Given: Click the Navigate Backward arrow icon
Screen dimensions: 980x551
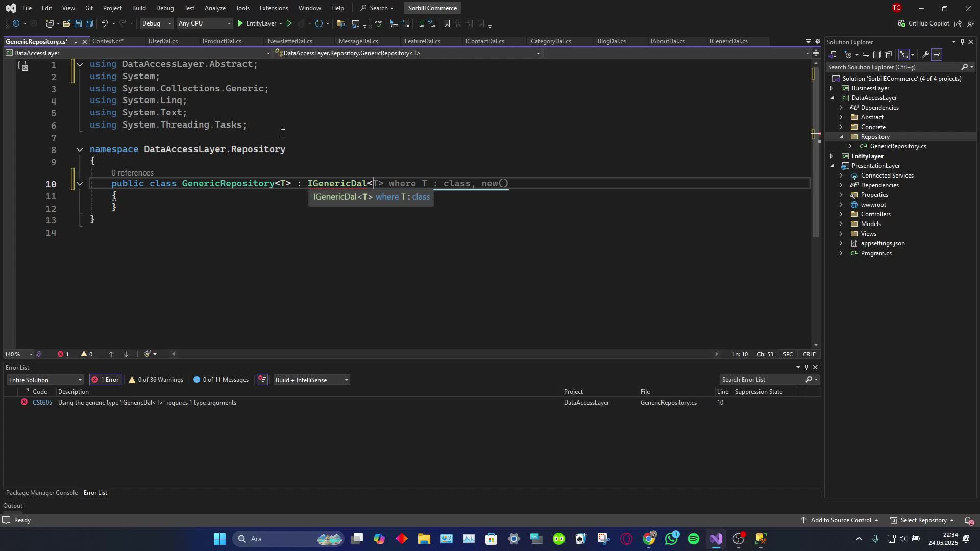Looking at the screenshot, I should [x=16, y=23].
